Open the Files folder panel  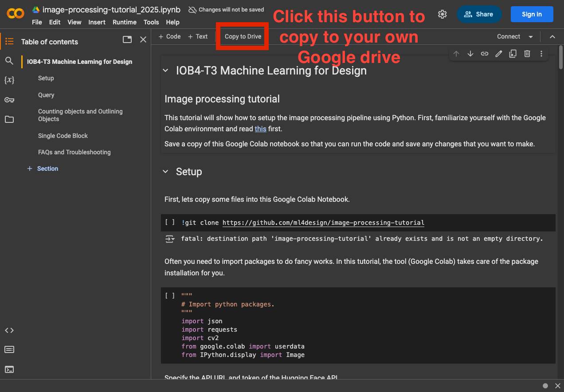point(9,119)
